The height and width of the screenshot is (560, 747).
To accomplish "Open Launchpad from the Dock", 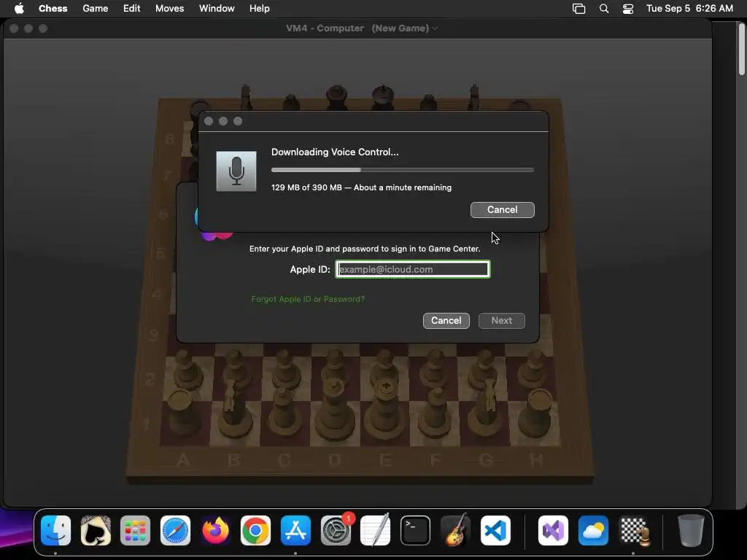I will tap(135, 531).
